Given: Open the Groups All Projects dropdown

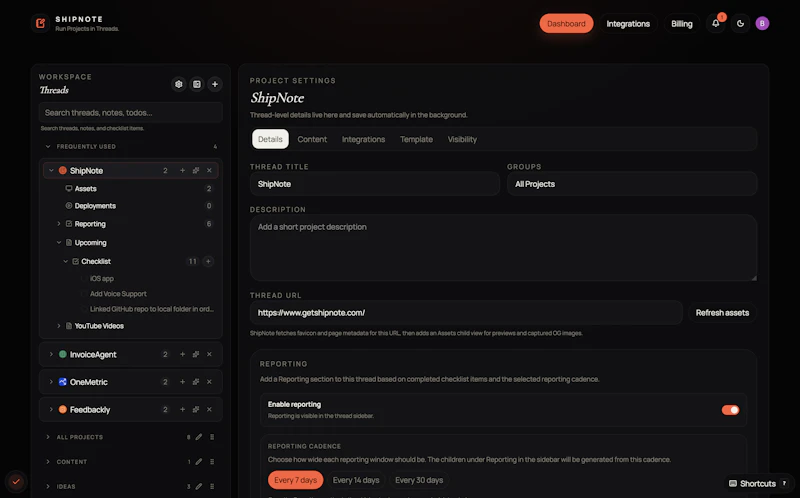Looking at the screenshot, I should pyautogui.click(x=632, y=184).
